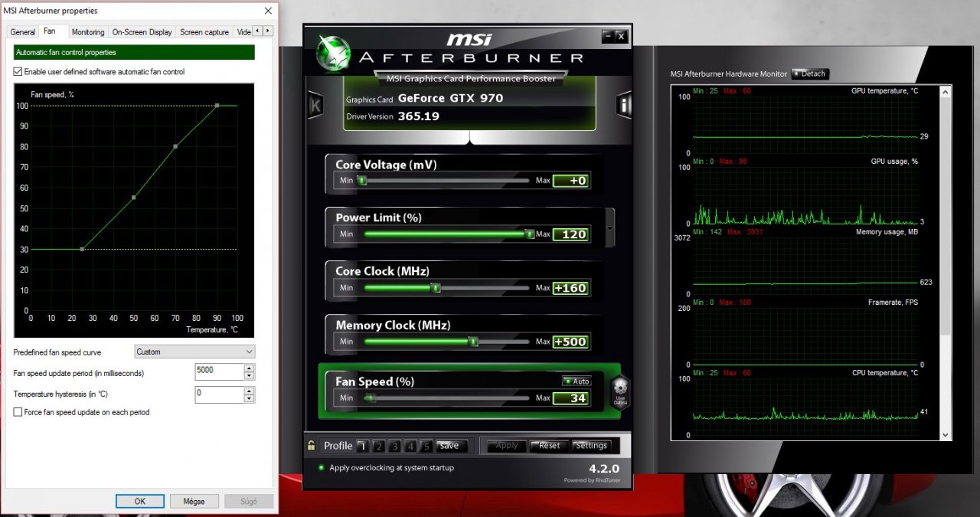Minimize the Afterburner main window
Screen dimensions: 980x517
click(x=607, y=35)
